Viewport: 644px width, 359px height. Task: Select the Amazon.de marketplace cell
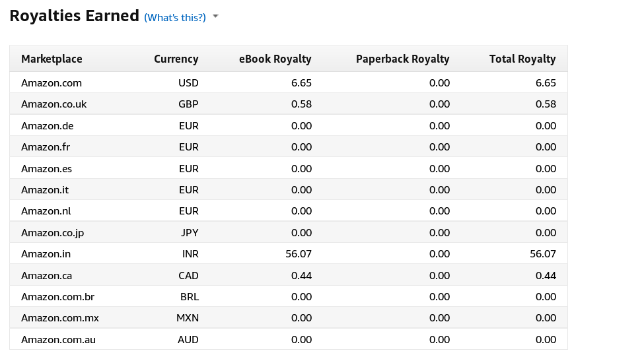(48, 126)
